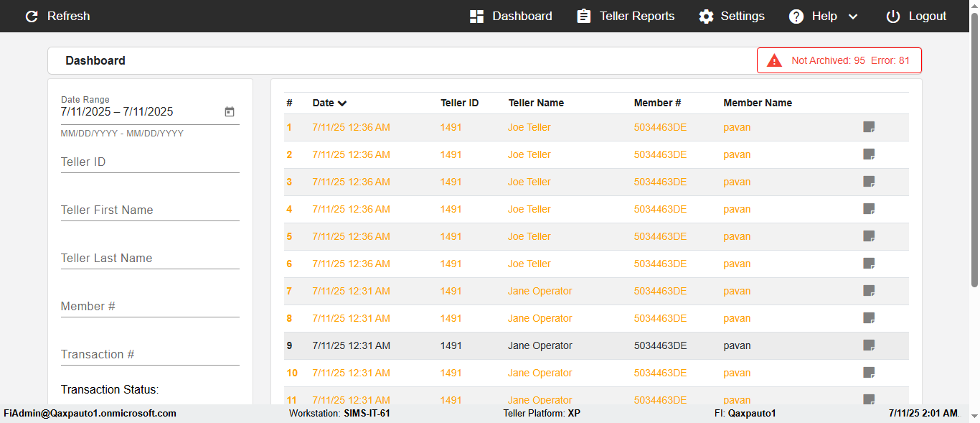Click the Member # filter field
This screenshot has height=423, width=980.
click(x=150, y=307)
